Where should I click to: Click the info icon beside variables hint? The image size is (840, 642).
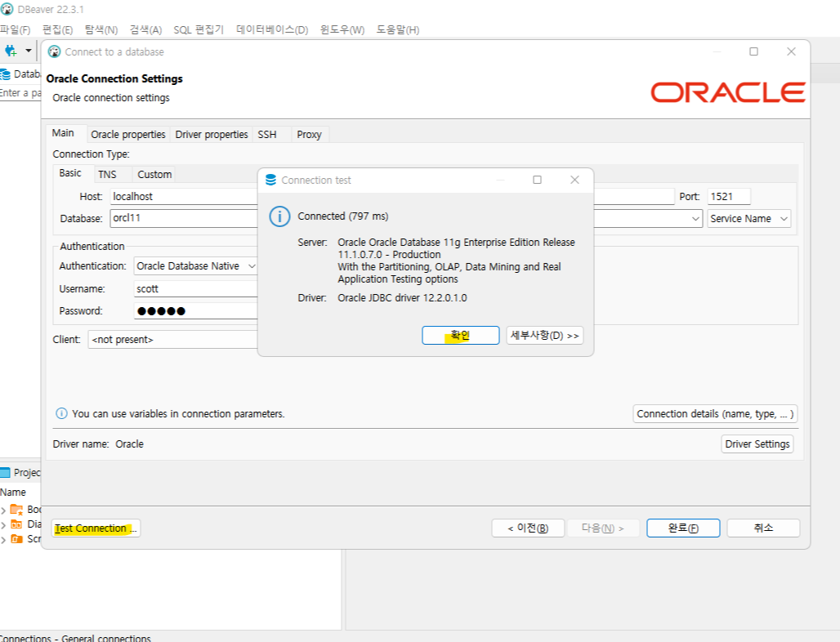(x=61, y=413)
